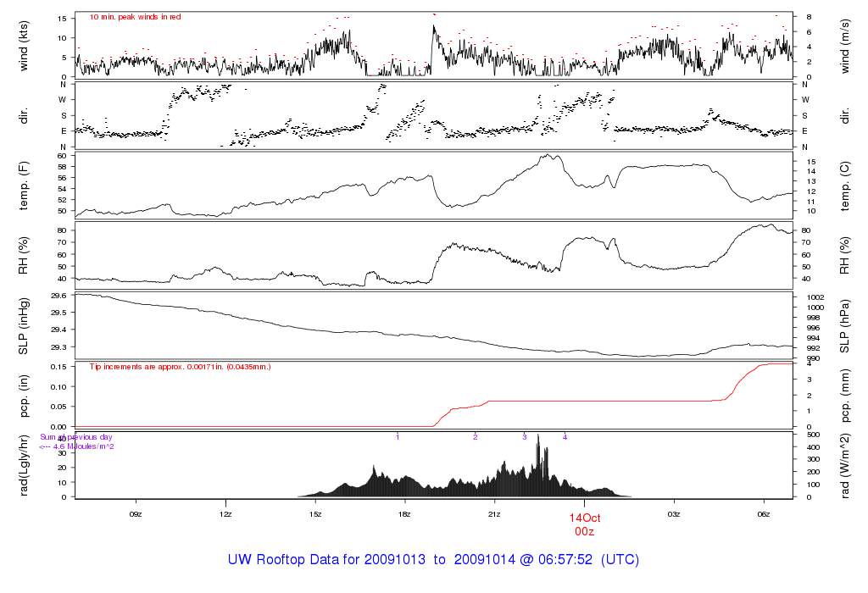This screenshot has width=868, height=593.
Task: Click the '18z' time tick label
Action: tap(404, 514)
